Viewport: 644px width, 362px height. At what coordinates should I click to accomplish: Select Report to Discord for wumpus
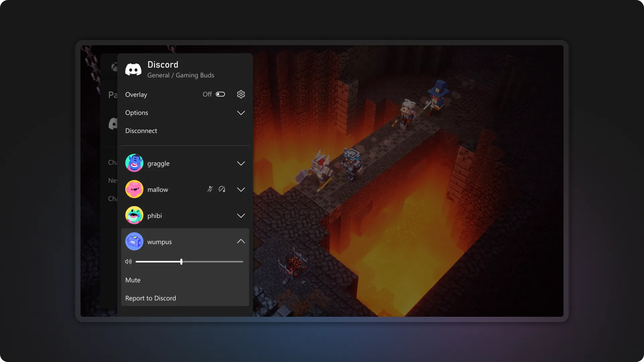coord(151,298)
